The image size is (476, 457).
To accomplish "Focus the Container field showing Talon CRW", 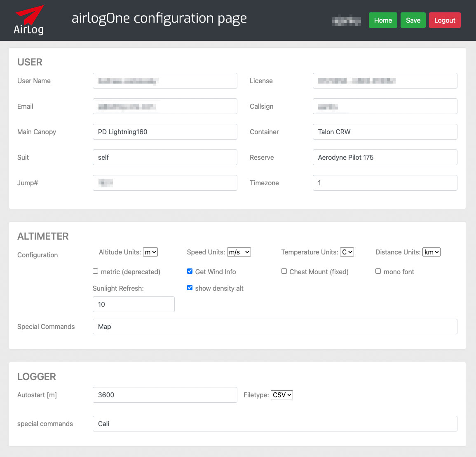I will tap(385, 132).
